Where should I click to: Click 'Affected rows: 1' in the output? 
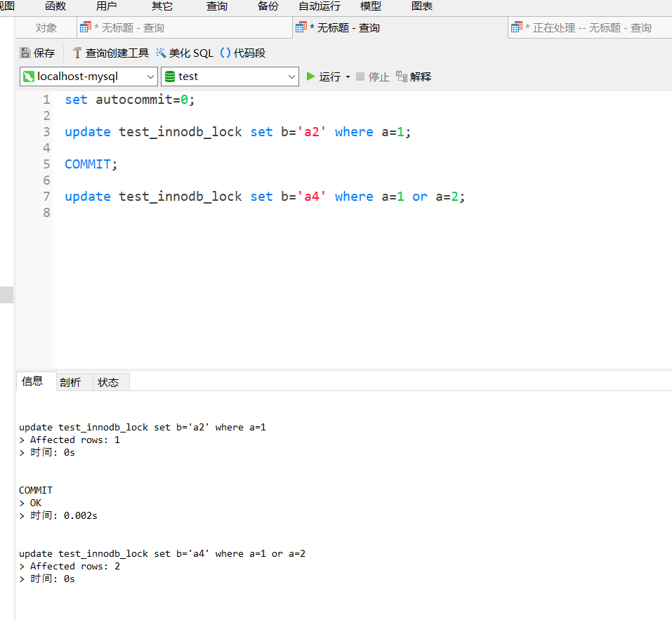coord(75,440)
